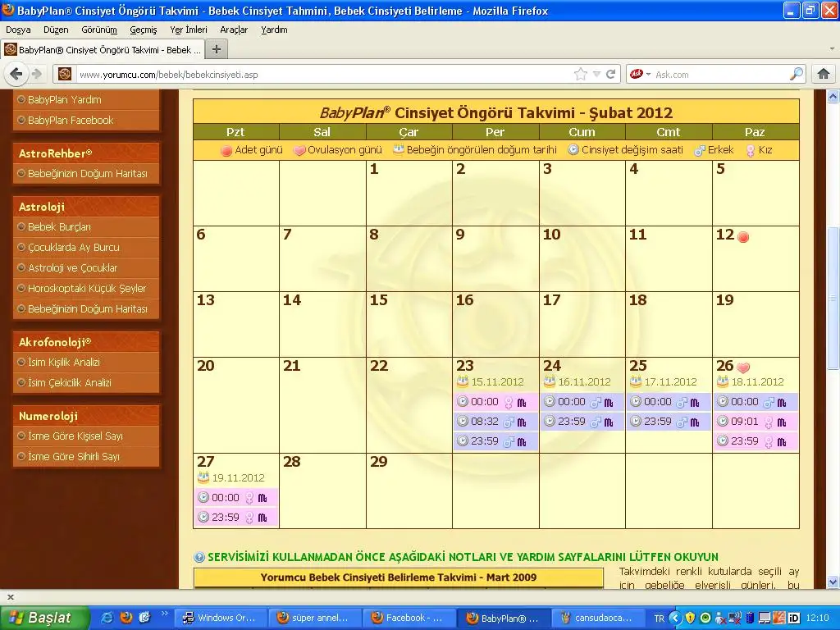Viewport: 840px width, 630px height.
Task: Expand the quick launch overflow chevron
Action: tap(164, 614)
